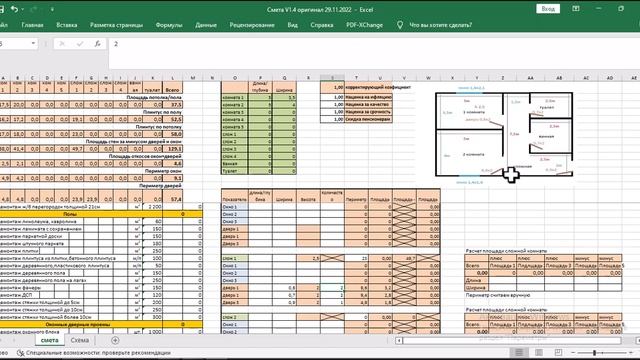Image resolution: width=640 pixels, height=360 pixels.
Task: Click zoom in plus button
Action: (x=631, y=353)
